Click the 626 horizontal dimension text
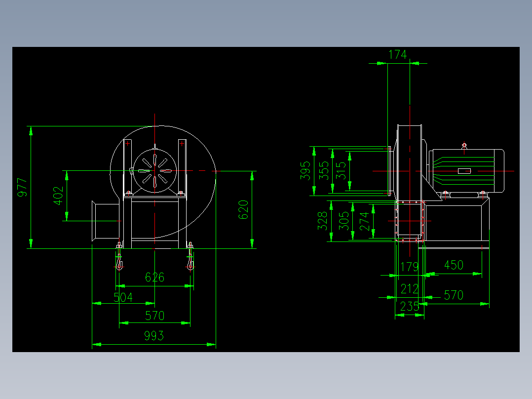 click(x=155, y=278)
